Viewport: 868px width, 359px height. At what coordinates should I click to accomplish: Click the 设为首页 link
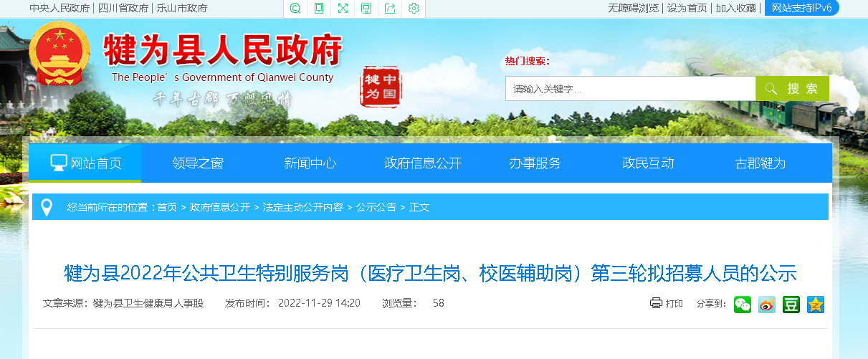tap(687, 8)
